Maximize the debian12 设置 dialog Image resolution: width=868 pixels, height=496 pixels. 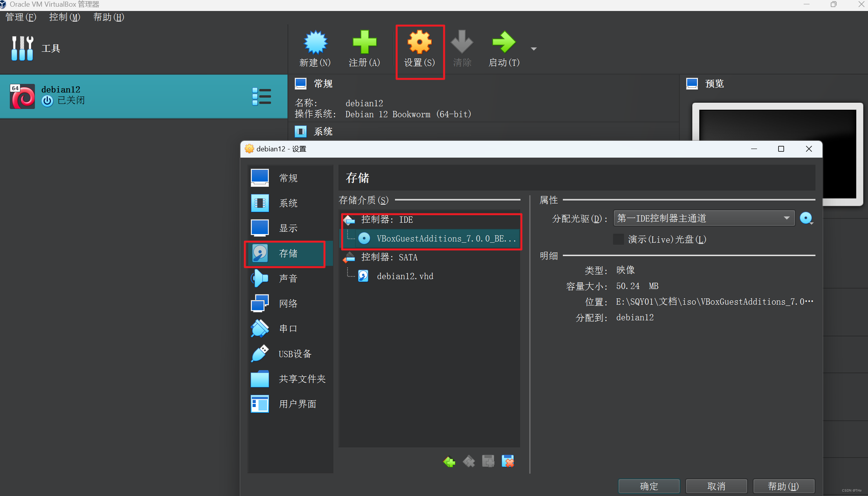point(781,149)
